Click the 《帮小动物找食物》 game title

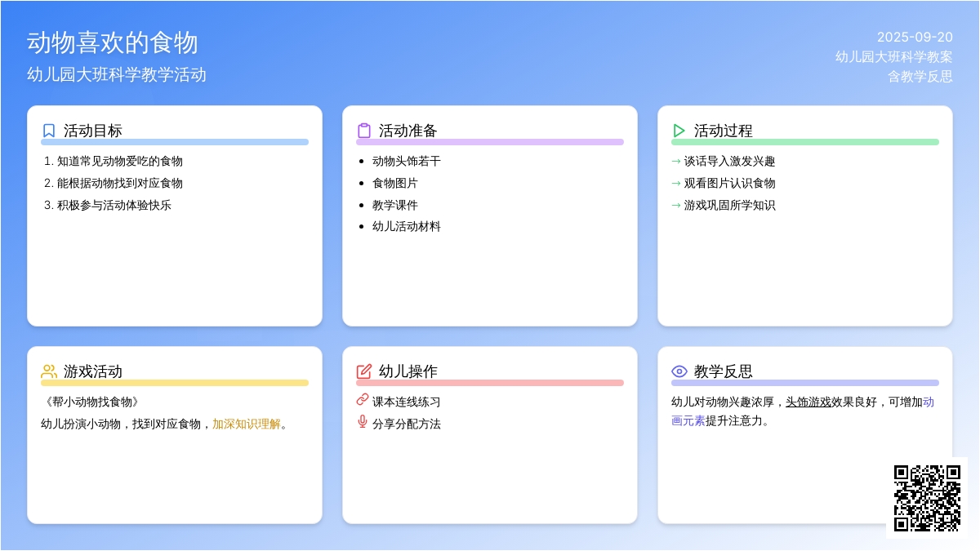tap(90, 402)
